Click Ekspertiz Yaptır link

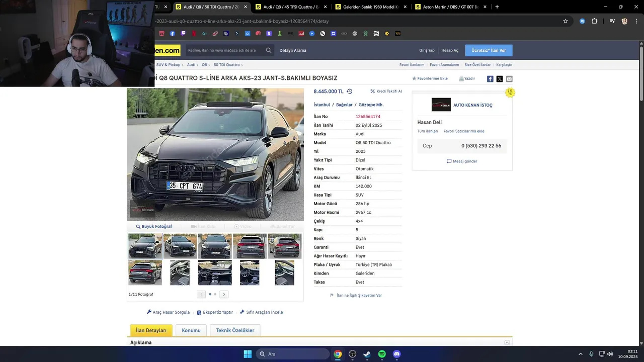point(215,312)
